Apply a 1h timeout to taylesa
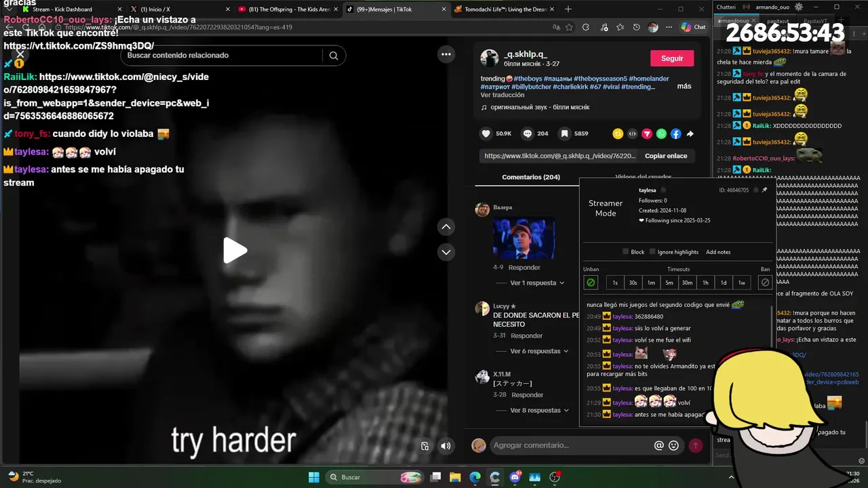This screenshot has height=488, width=868. [x=705, y=283]
